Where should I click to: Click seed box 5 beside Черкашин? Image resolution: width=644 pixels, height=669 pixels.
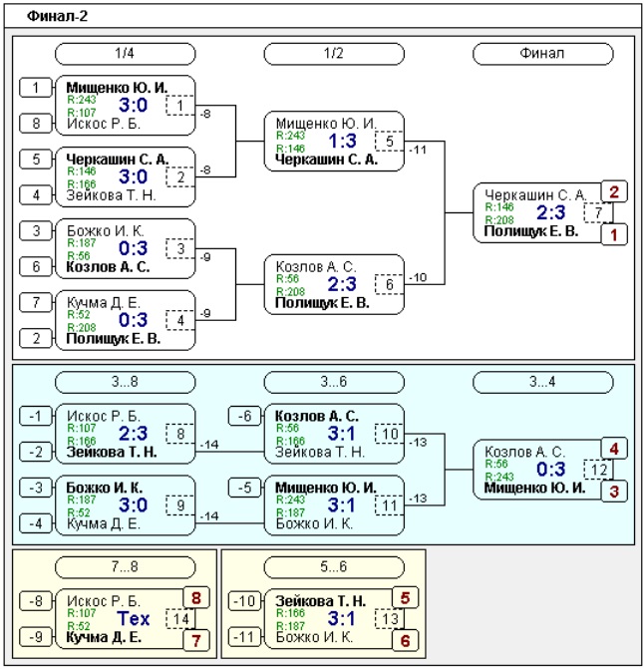(x=36, y=160)
